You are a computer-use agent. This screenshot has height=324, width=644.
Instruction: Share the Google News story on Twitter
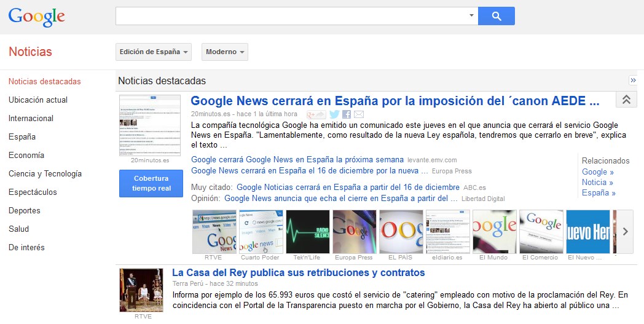tap(335, 114)
